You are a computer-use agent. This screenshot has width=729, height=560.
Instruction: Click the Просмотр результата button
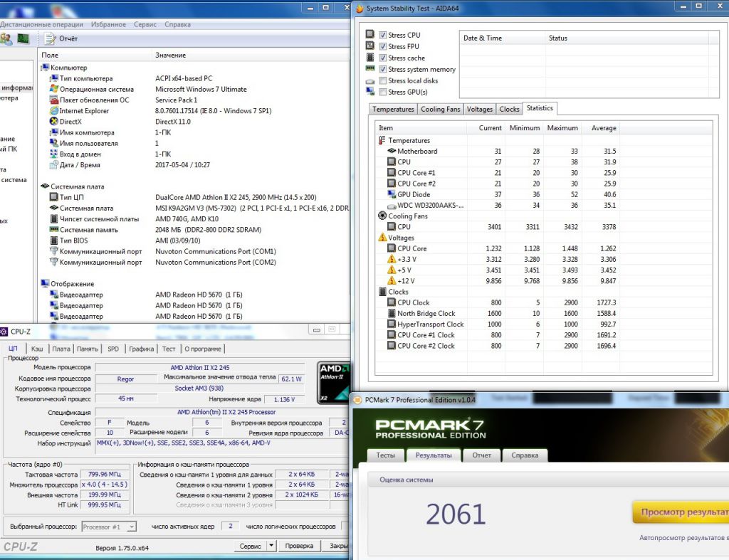(x=681, y=512)
